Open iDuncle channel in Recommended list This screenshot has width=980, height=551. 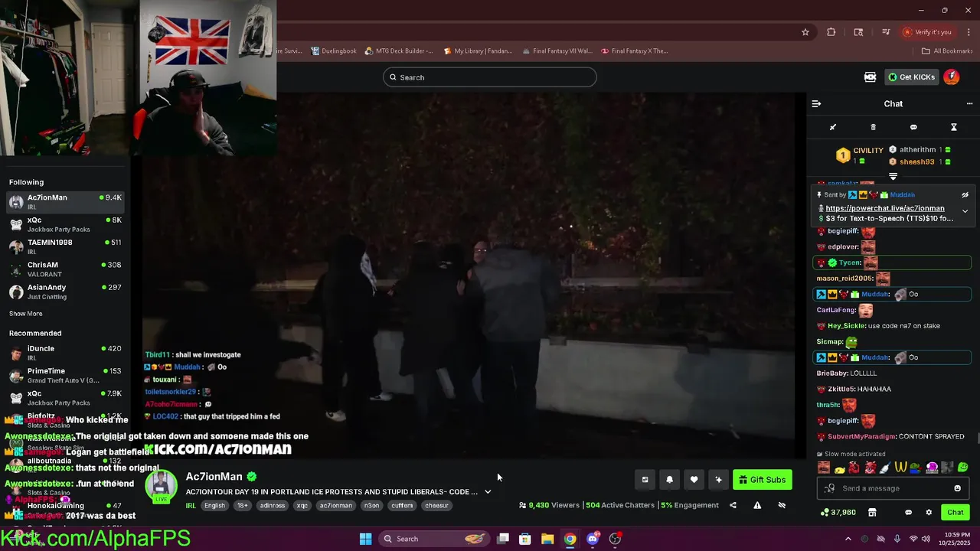[x=65, y=353]
